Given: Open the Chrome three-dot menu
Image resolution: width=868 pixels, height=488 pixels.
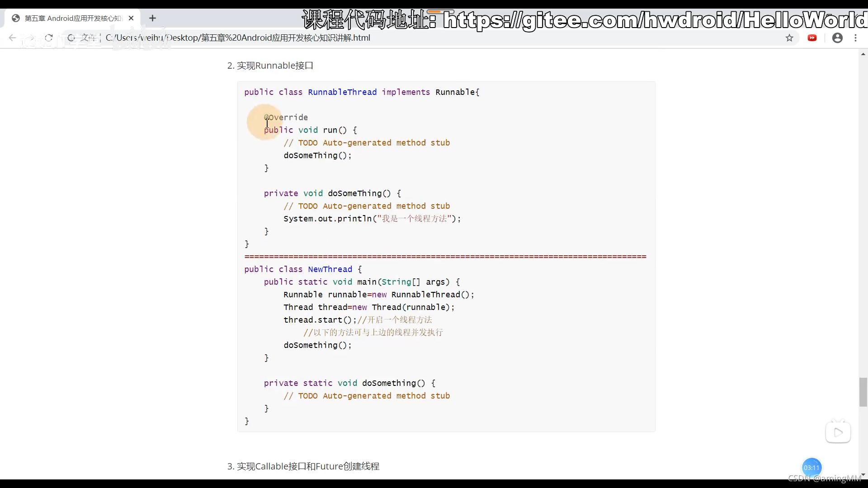Looking at the screenshot, I should coord(855,38).
